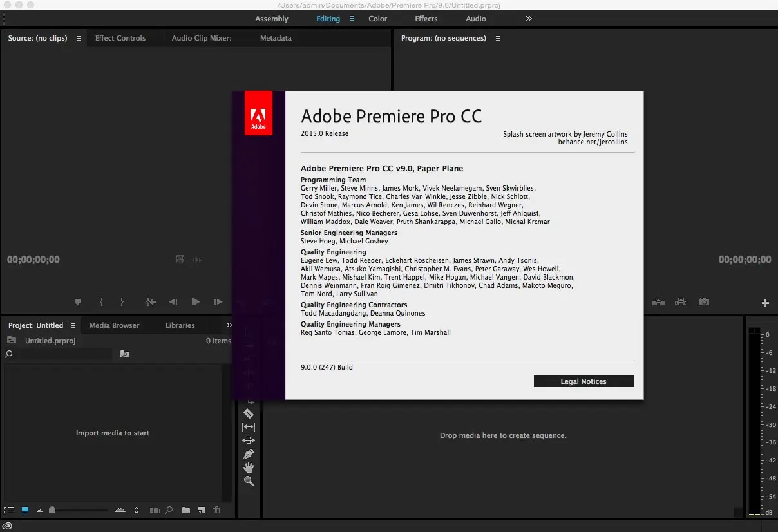Click the zoom in mountain icon

click(x=120, y=510)
